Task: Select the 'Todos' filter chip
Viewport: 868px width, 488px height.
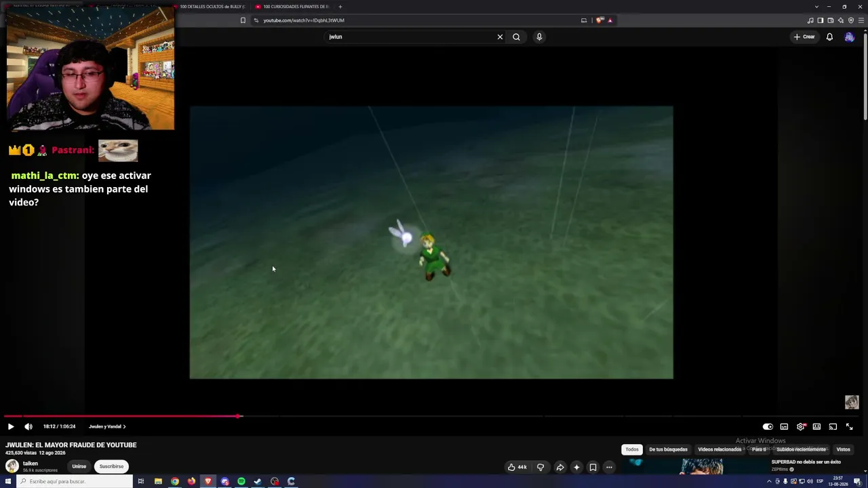Action: tap(632, 449)
